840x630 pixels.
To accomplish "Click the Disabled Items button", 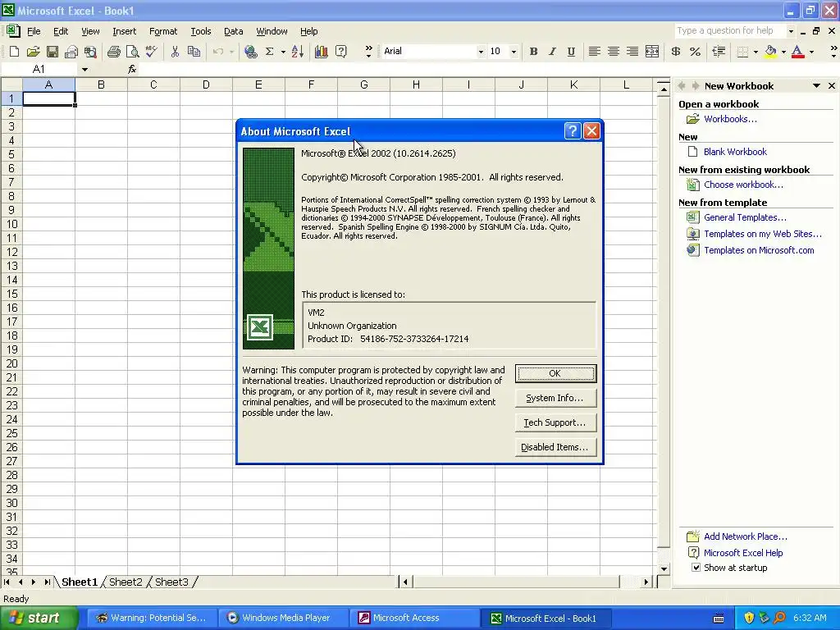I will coord(555,447).
